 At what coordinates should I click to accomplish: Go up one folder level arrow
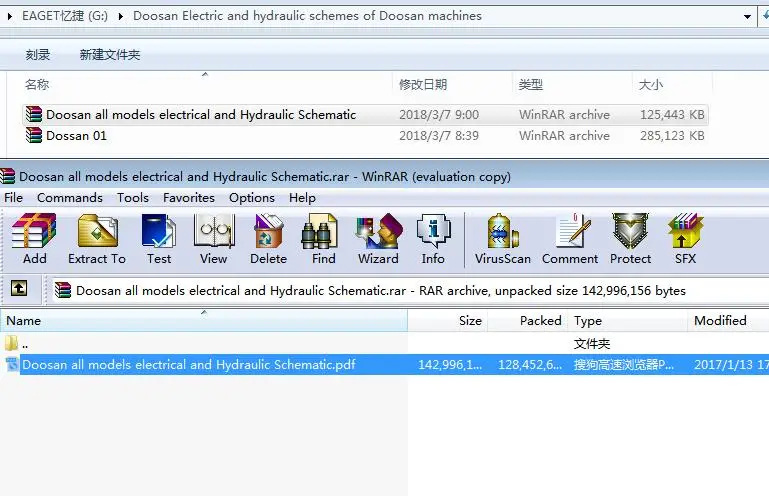pyautogui.click(x=19, y=288)
